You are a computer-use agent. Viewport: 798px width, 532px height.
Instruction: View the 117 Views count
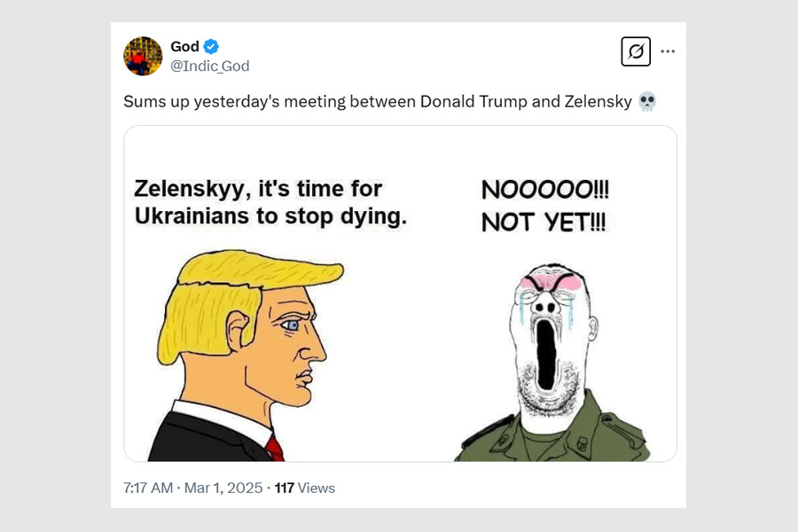point(305,488)
